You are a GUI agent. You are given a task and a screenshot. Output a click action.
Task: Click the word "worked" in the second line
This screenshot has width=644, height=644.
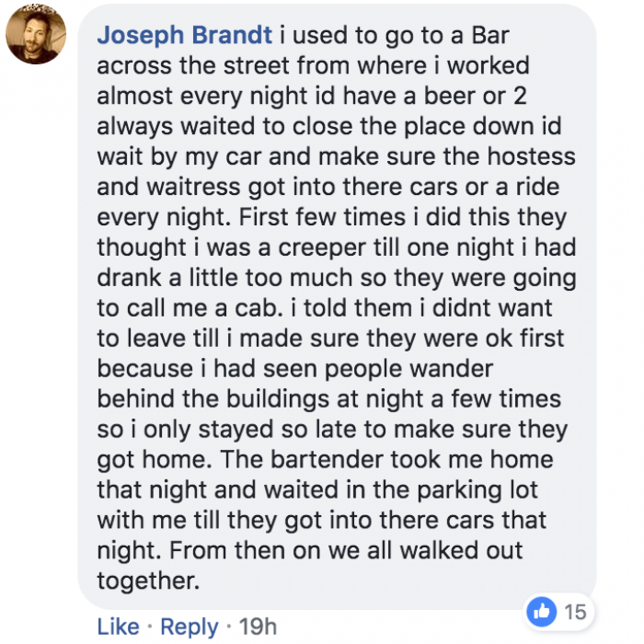489,65
